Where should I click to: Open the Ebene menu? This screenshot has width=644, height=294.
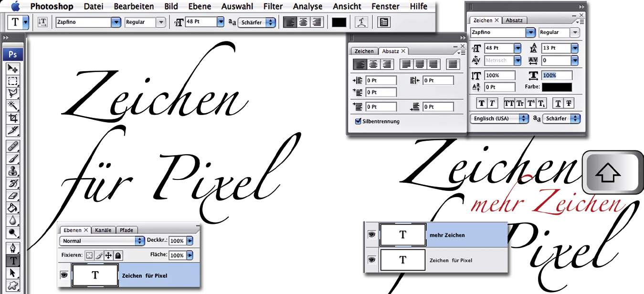(x=200, y=6)
